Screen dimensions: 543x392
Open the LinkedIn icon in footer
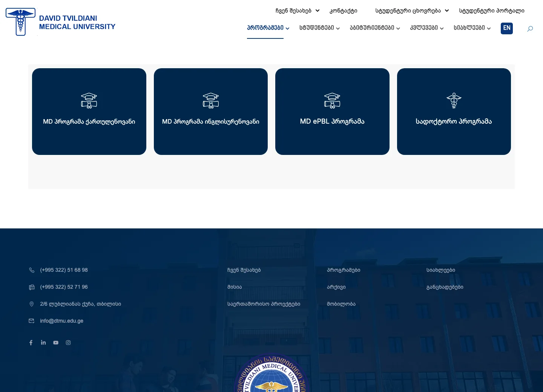43,343
